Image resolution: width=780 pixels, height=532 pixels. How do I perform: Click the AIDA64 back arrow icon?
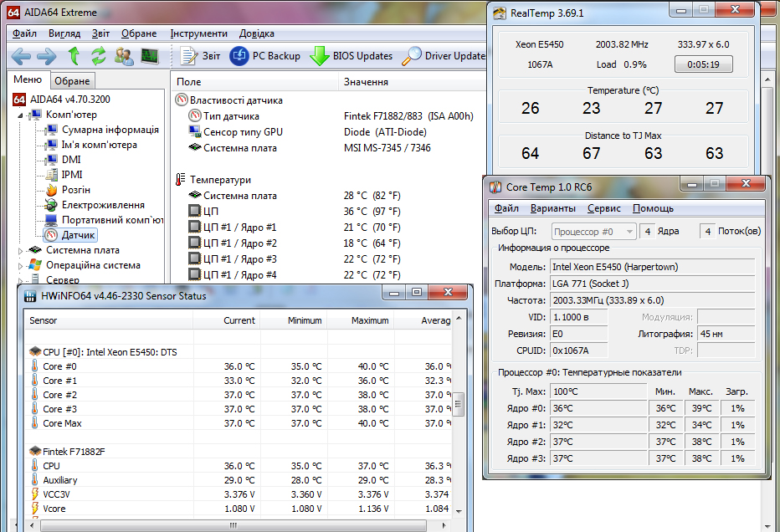pyautogui.click(x=20, y=56)
